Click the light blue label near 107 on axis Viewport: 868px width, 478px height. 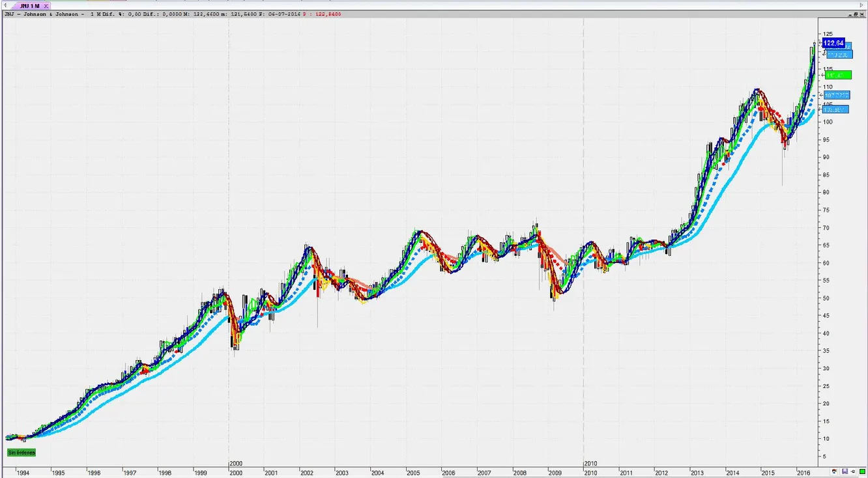(836, 95)
